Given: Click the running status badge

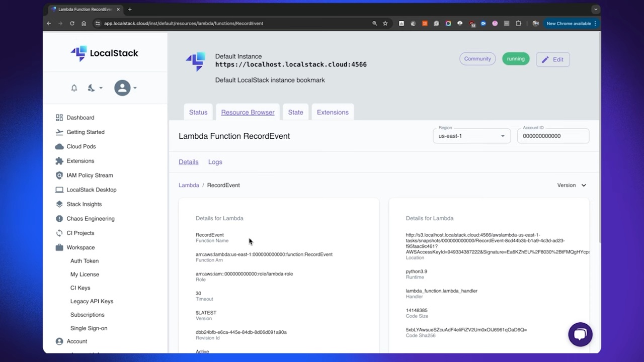Looking at the screenshot, I should point(516,59).
